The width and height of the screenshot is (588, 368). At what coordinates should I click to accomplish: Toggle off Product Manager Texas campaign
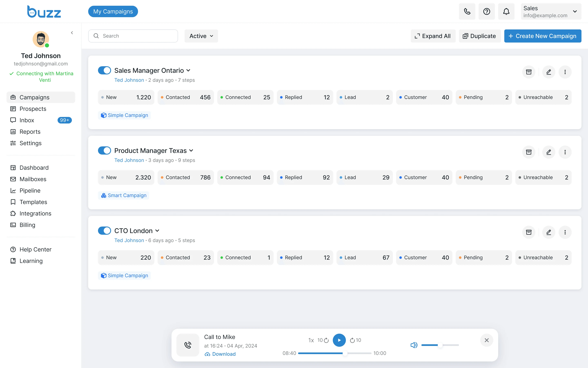[x=105, y=150]
